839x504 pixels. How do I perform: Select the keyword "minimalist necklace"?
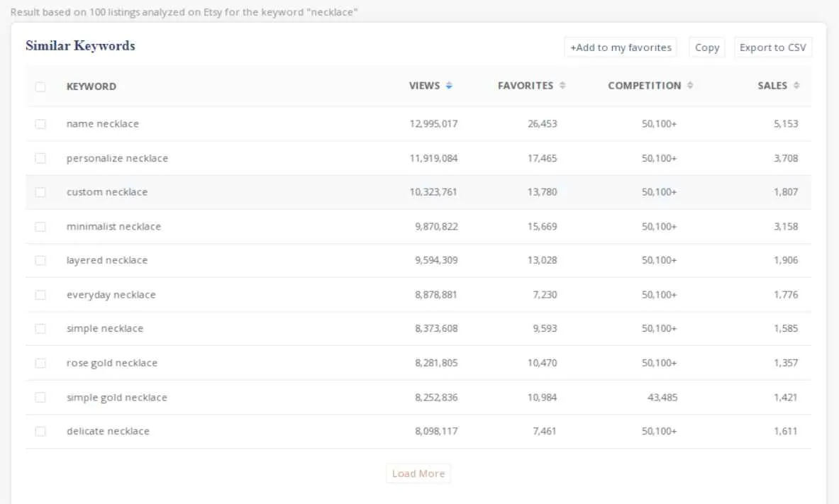pos(113,226)
